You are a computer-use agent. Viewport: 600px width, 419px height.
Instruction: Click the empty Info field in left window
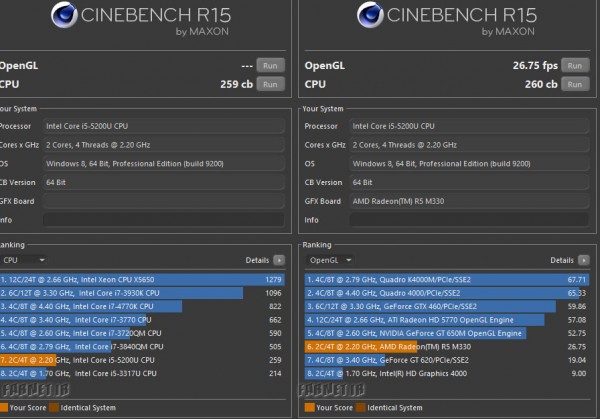point(164,220)
